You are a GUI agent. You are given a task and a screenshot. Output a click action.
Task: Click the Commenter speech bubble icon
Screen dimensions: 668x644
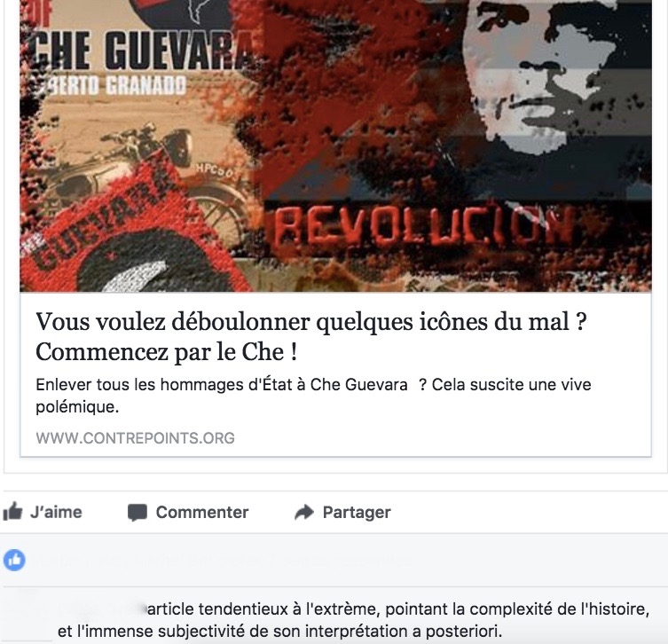(x=138, y=513)
